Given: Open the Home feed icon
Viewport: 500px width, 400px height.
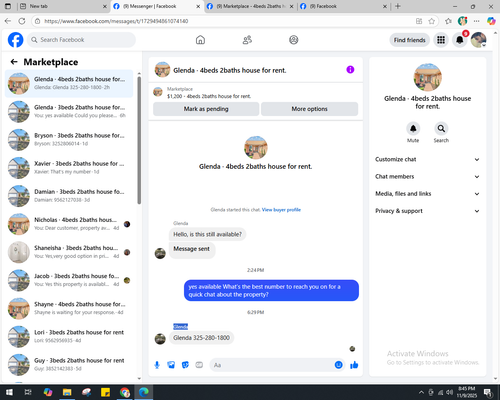Looking at the screenshot, I should (x=200, y=40).
